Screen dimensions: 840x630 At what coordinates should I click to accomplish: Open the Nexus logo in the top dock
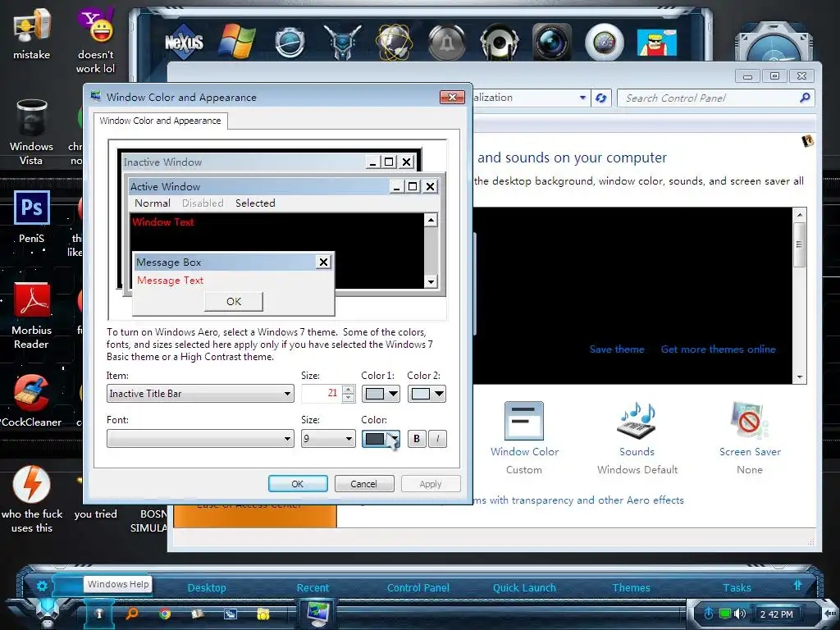[184, 41]
